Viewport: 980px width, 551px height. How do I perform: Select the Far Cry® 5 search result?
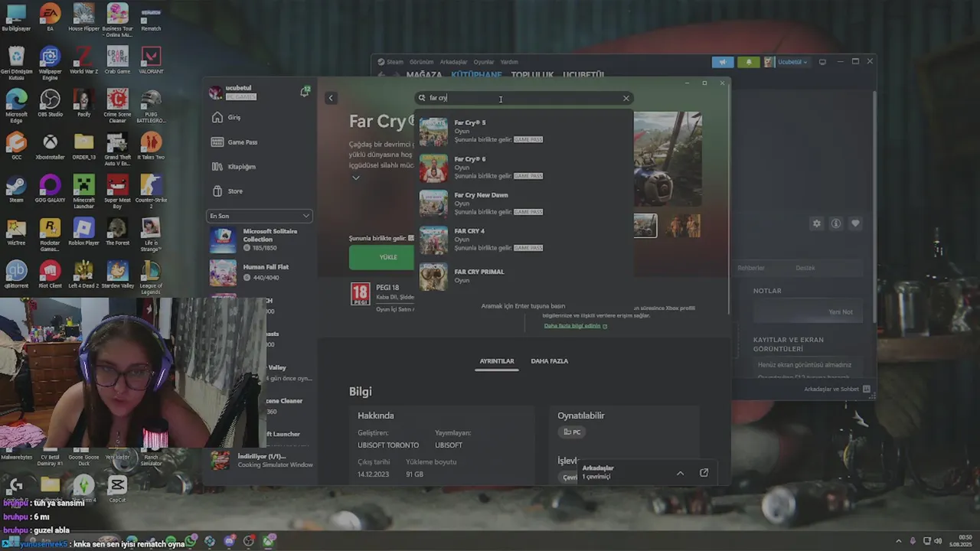pyautogui.click(x=524, y=132)
